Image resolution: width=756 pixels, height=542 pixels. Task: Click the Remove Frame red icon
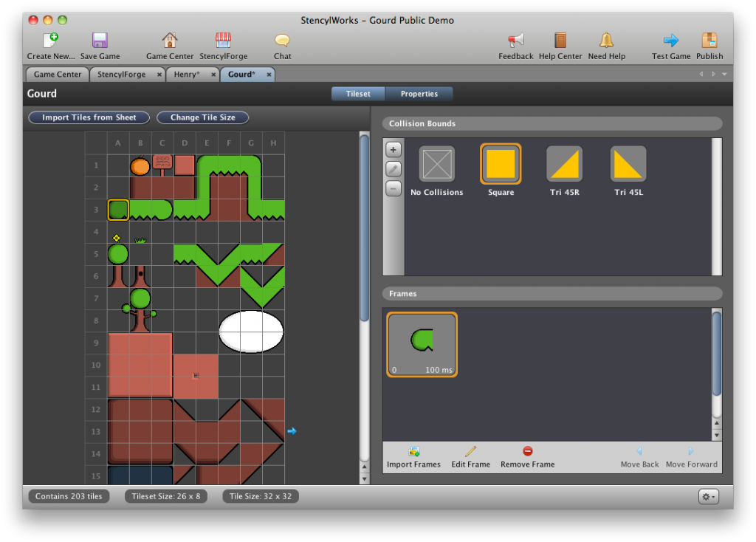point(527,451)
